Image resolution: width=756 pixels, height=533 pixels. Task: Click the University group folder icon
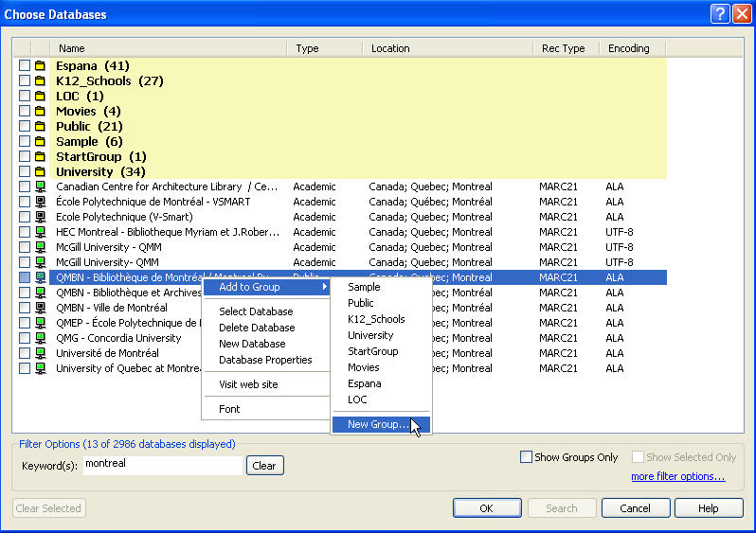coord(40,171)
